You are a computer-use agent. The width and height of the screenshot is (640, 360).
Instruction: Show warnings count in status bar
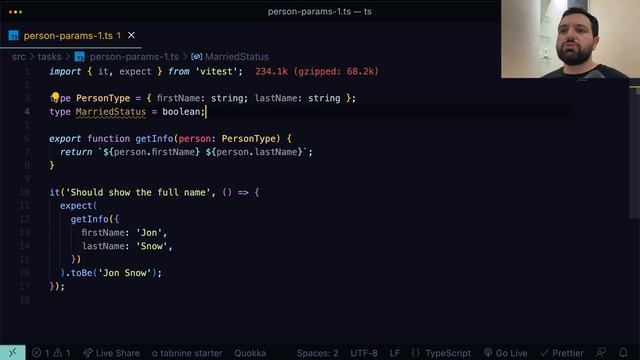[62, 353]
